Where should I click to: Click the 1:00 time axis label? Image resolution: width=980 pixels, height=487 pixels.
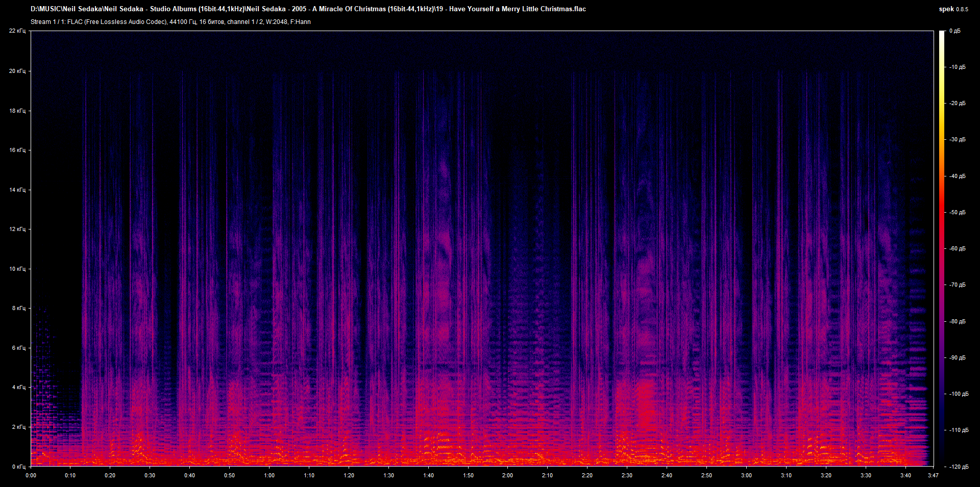click(x=269, y=475)
